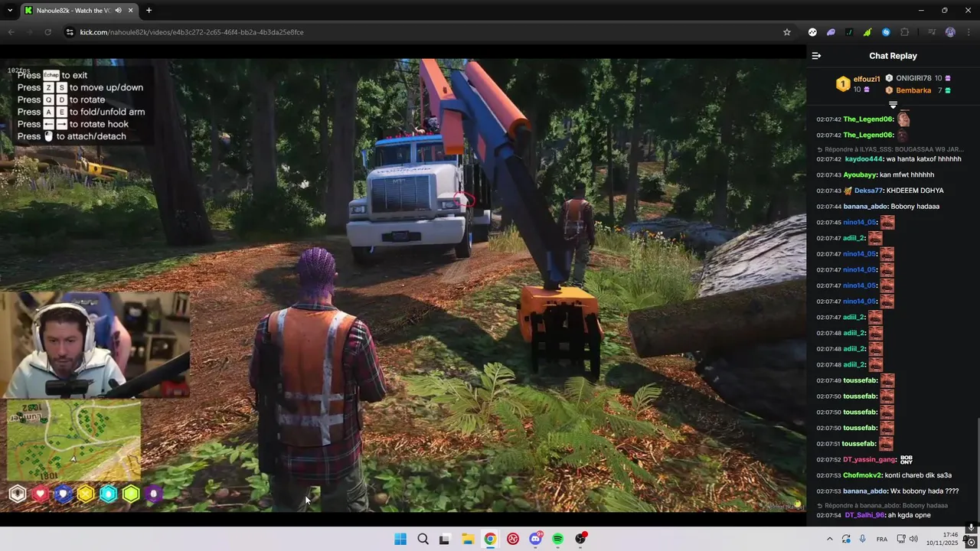Open the white wave-graph extension icon
The width and height of the screenshot is (980, 551).
pyautogui.click(x=812, y=32)
